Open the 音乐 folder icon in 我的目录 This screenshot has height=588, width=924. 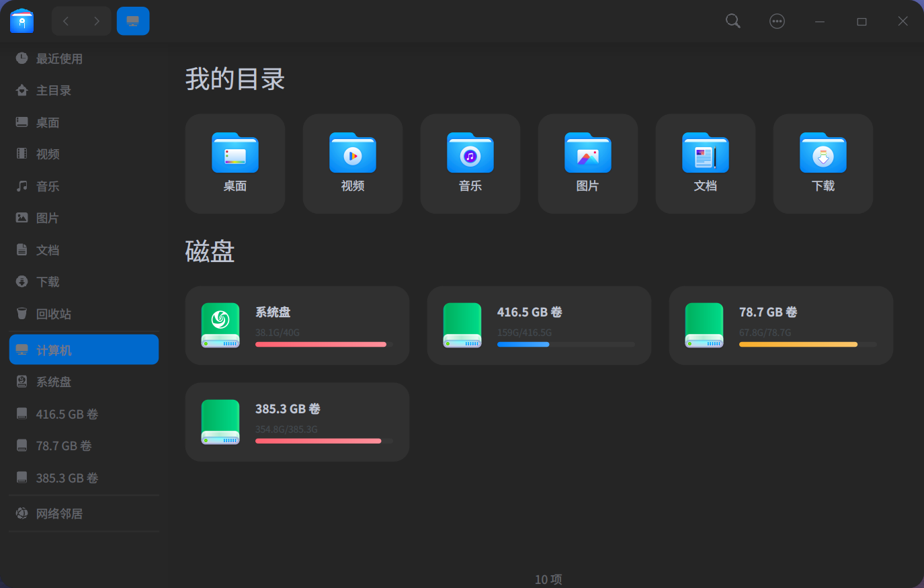point(470,153)
